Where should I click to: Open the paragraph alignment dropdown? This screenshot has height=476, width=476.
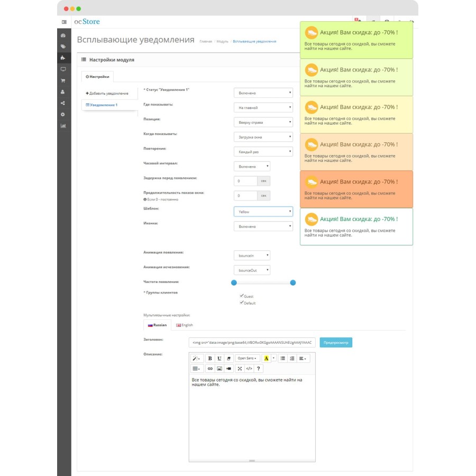click(303, 359)
